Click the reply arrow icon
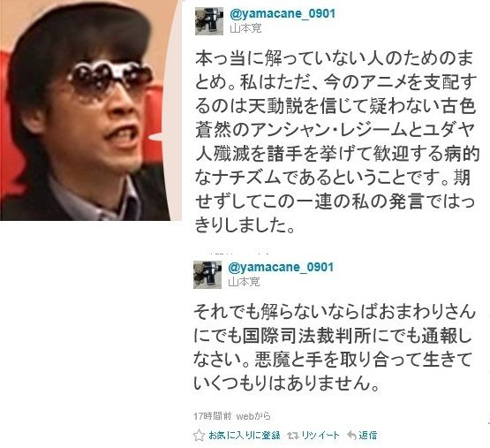This screenshot has height=448, width=490. tap(351, 435)
